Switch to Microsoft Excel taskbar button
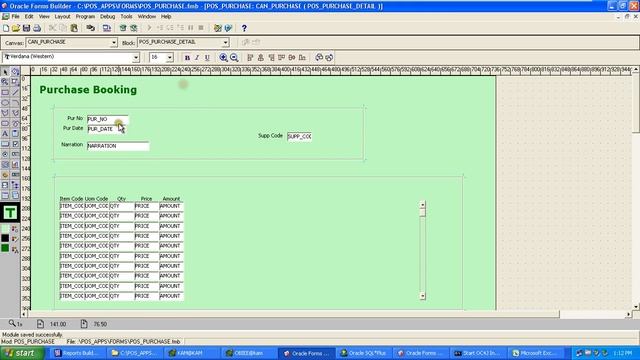 point(535,353)
